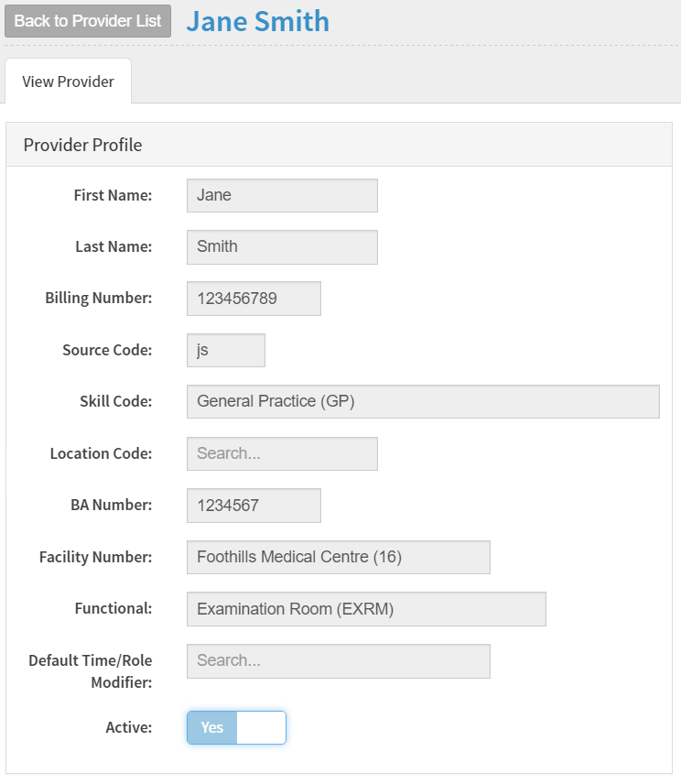Expand the Facility Number Foothills Medical Centre selector
This screenshot has width=681, height=784.
(339, 557)
